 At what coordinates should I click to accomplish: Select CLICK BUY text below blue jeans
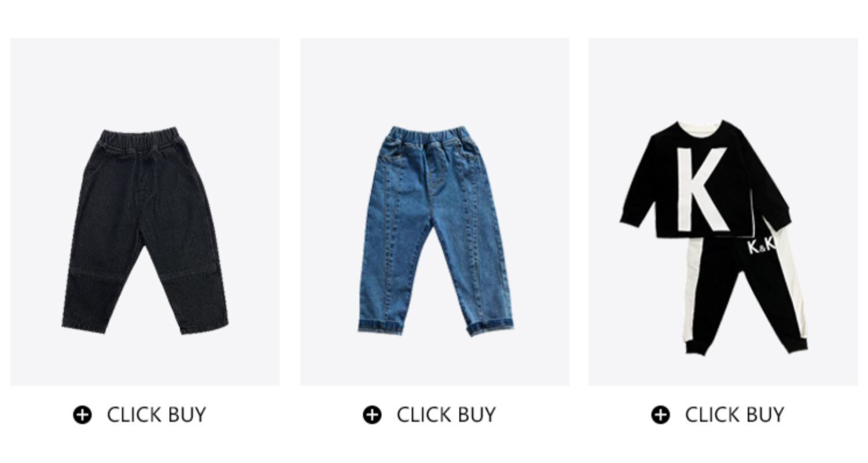point(446,415)
